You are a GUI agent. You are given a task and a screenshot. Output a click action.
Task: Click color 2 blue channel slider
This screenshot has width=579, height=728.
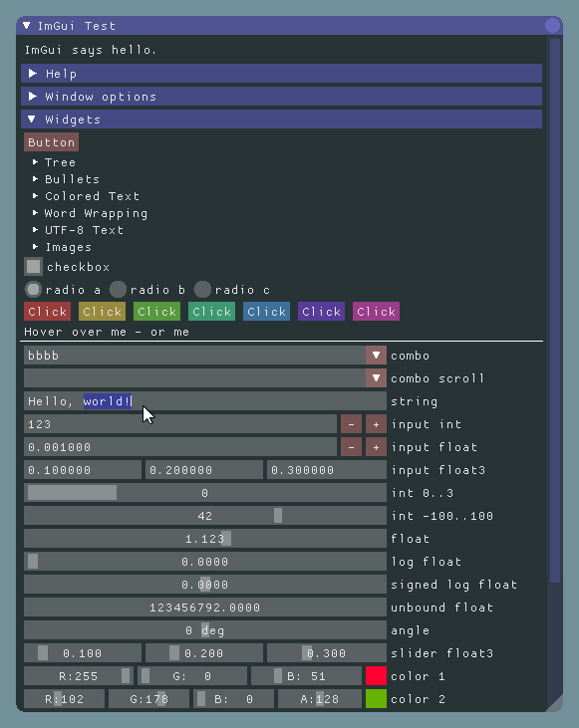point(233,699)
